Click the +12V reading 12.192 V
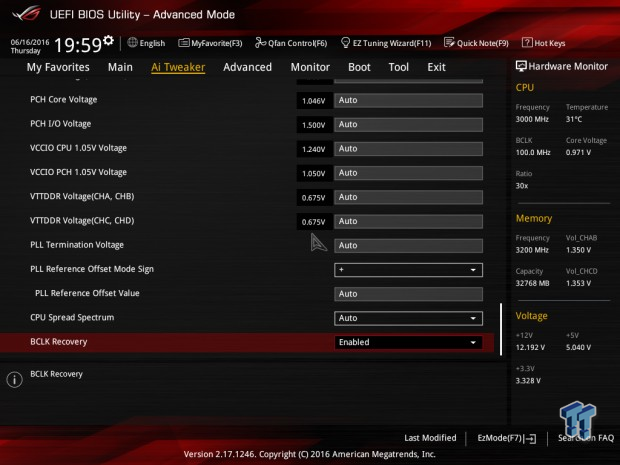Image resolution: width=620 pixels, height=465 pixels. click(x=530, y=347)
